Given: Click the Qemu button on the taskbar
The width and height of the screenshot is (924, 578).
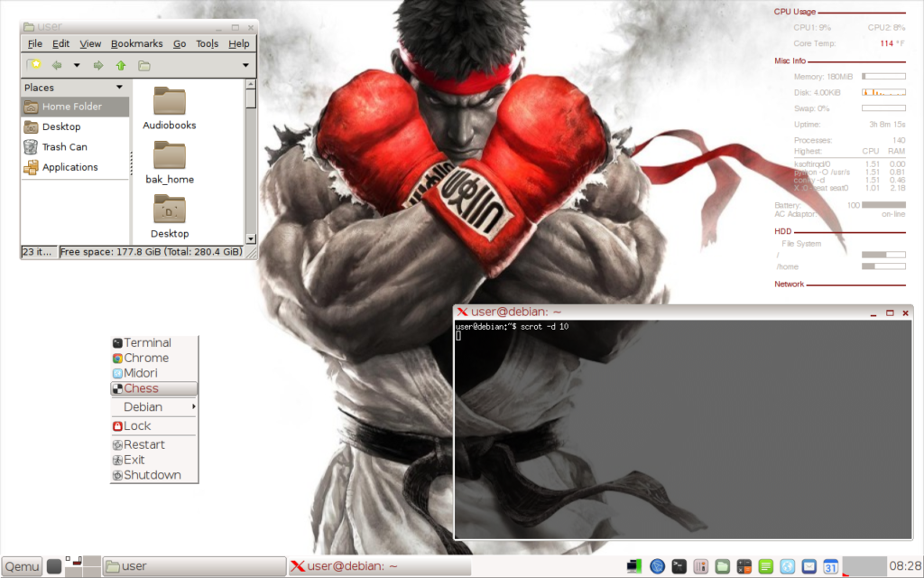Looking at the screenshot, I should click(x=22, y=566).
